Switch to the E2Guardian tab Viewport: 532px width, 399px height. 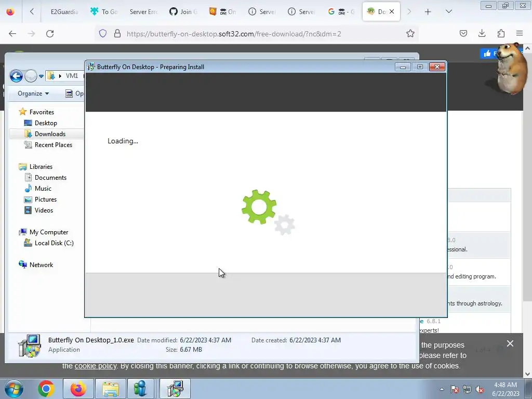click(x=64, y=11)
